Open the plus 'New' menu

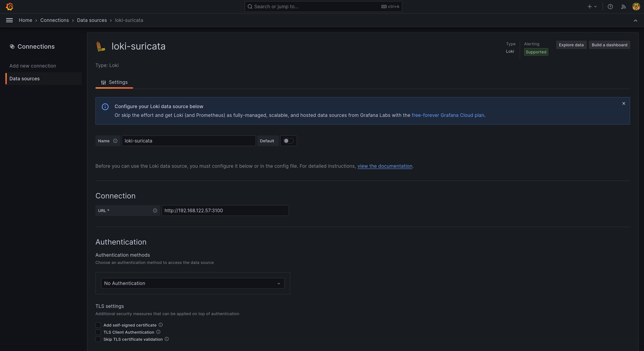592,7
